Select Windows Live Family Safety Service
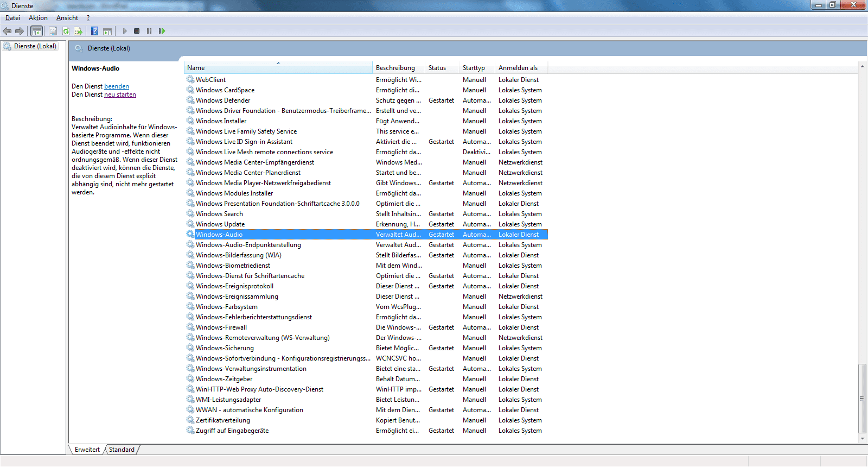Viewport: 868px width, 467px height. (x=246, y=131)
